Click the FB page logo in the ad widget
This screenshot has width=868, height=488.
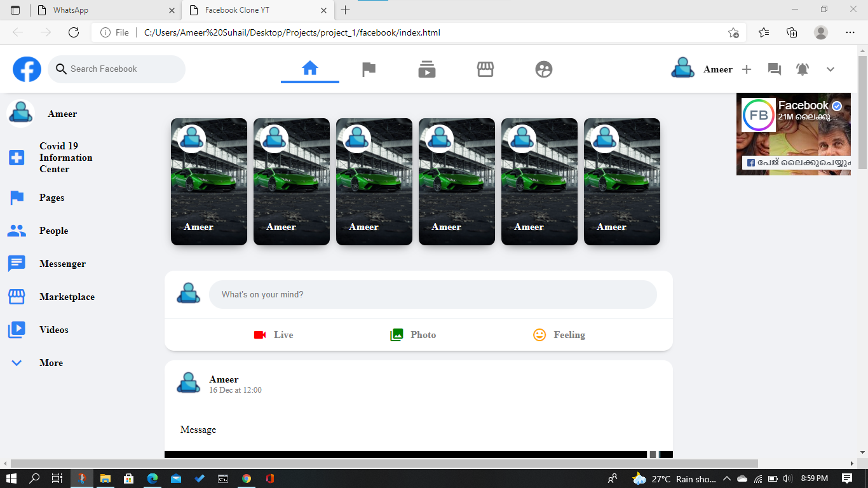click(x=759, y=115)
